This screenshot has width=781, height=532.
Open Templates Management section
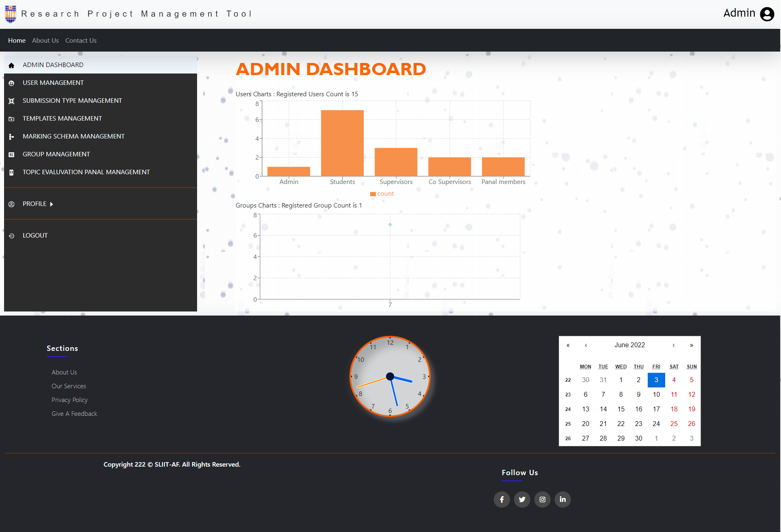point(100,119)
